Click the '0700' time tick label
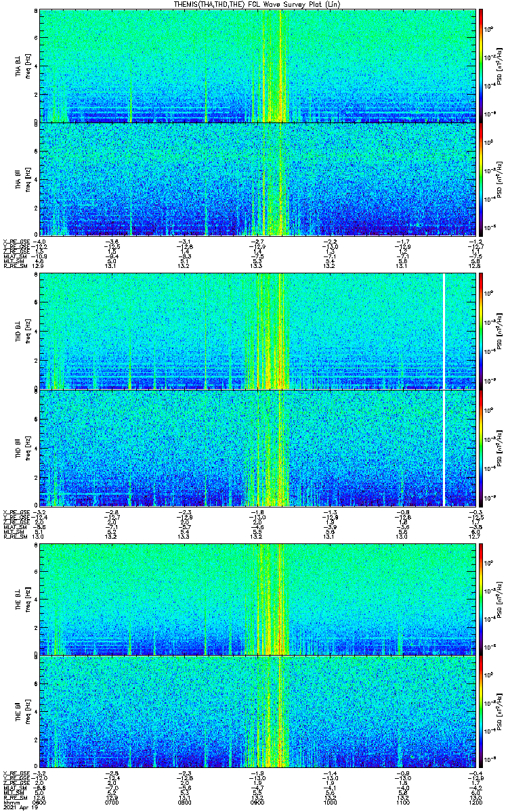This screenshot has height=812, width=508. 112,802
